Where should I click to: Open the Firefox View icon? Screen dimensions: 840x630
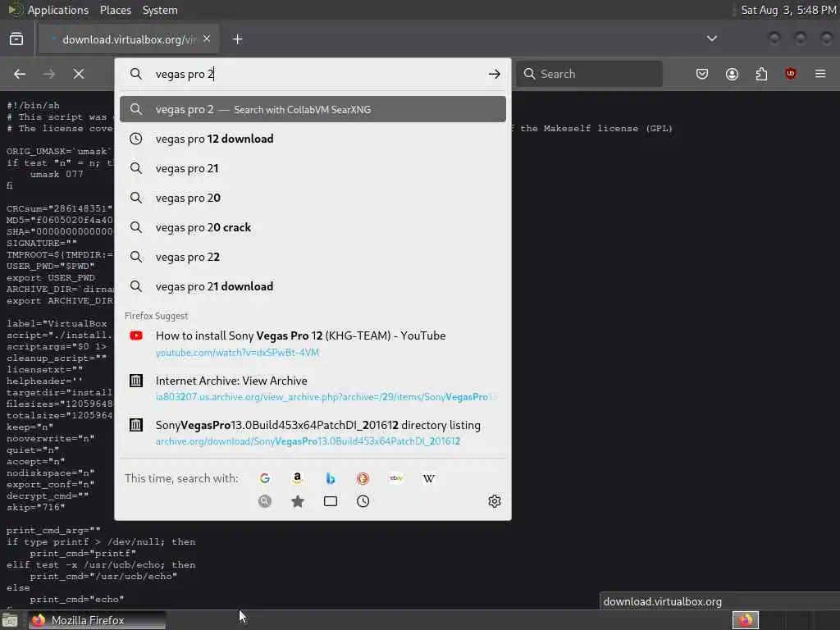(x=16, y=39)
